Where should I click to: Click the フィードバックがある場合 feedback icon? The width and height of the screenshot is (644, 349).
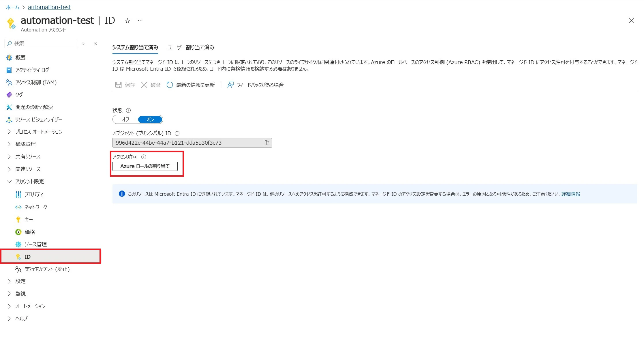[230, 85]
